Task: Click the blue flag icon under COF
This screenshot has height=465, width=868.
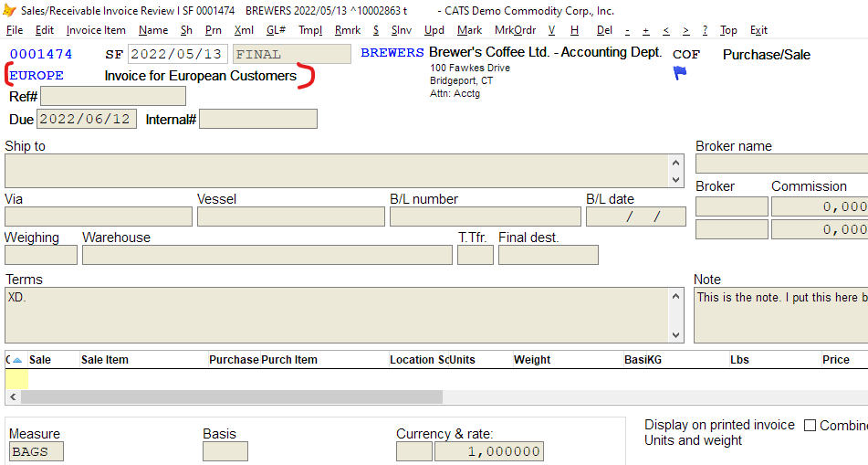Action: pos(680,72)
